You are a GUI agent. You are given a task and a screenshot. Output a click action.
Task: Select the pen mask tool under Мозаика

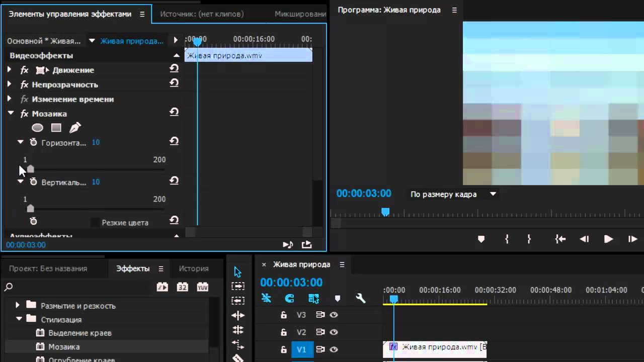pos(75,128)
